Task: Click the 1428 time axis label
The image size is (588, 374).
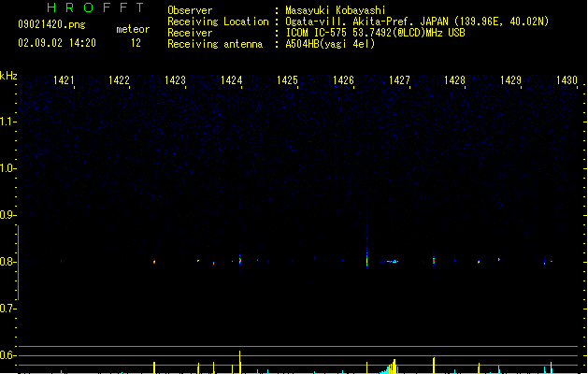Action: 454,80
